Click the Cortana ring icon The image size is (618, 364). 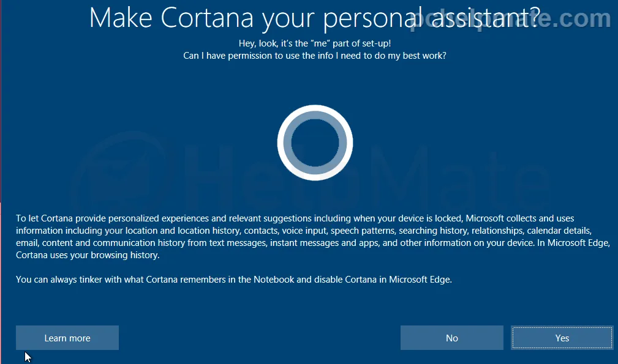pyautogui.click(x=315, y=143)
